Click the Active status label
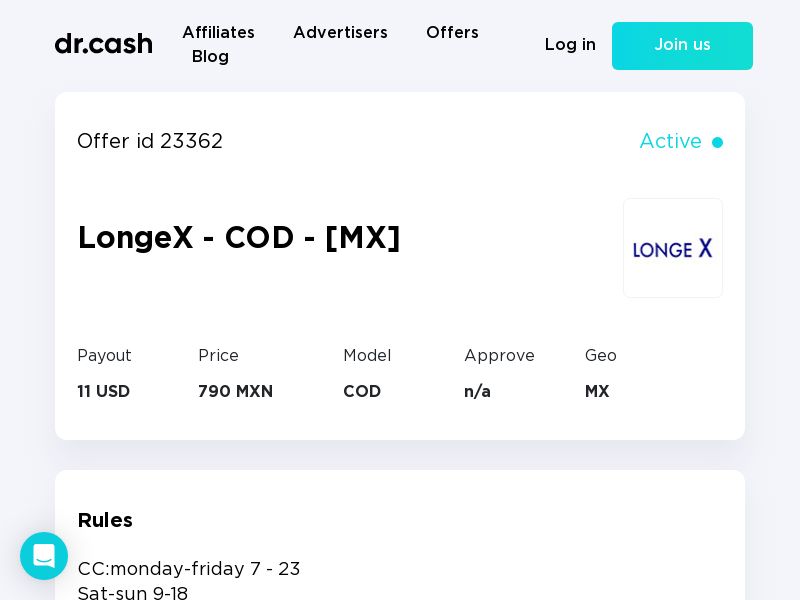Viewport: 800px width, 600px height. click(x=670, y=142)
